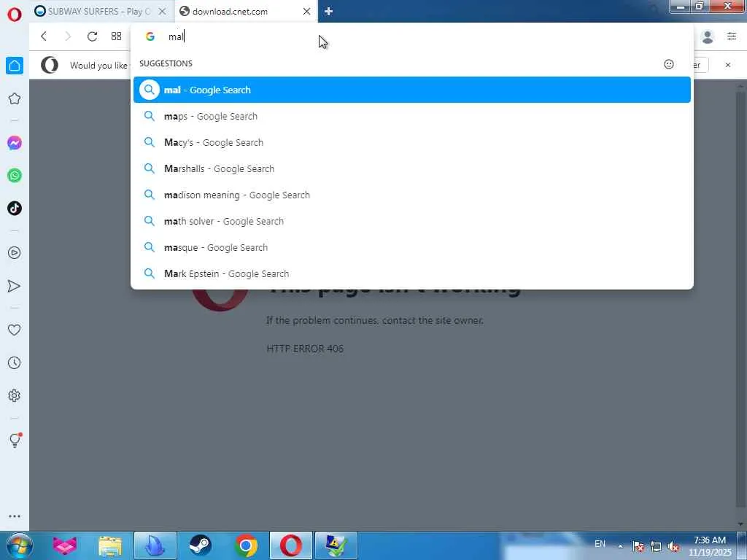Open the profile account icon
747x560 pixels.
[x=708, y=36]
